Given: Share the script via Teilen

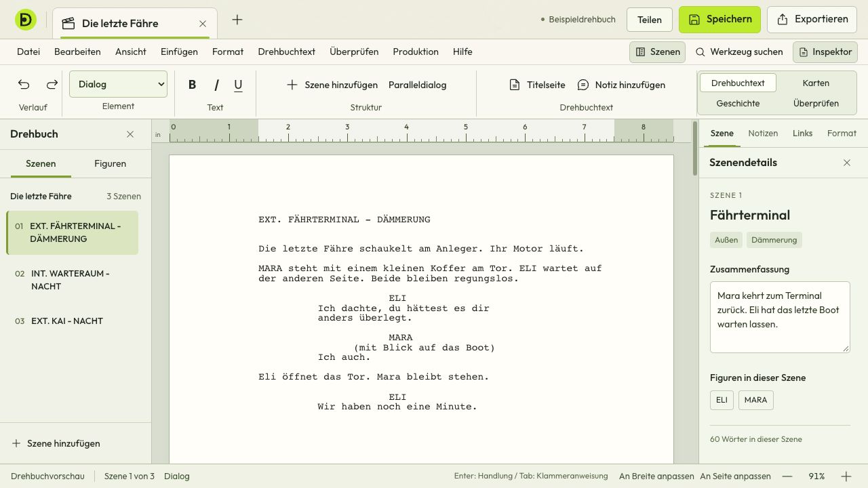Looking at the screenshot, I should coord(649,20).
